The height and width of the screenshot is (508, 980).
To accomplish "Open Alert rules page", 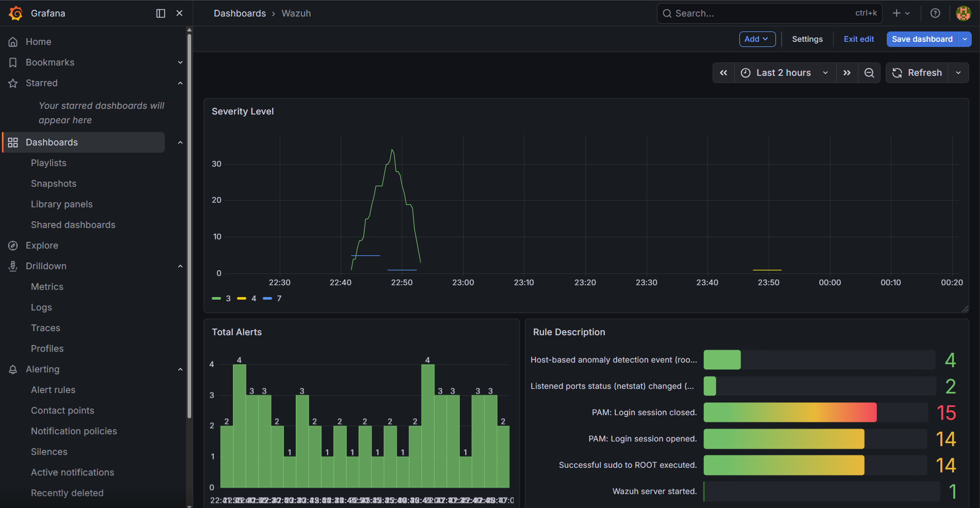I will coord(53,390).
